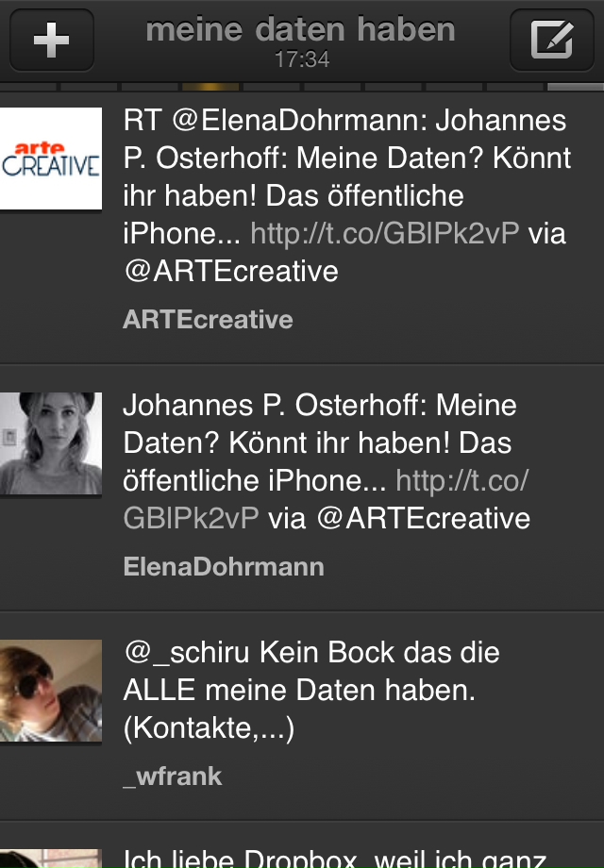Image resolution: width=604 pixels, height=868 pixels.
Task: Open the compose new tweet icon
Action: 551,40
